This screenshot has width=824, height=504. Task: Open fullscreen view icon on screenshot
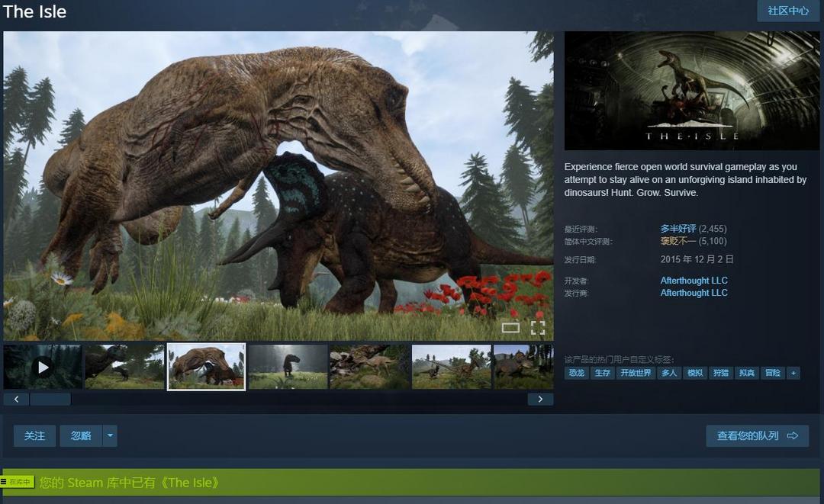(538, 328)
